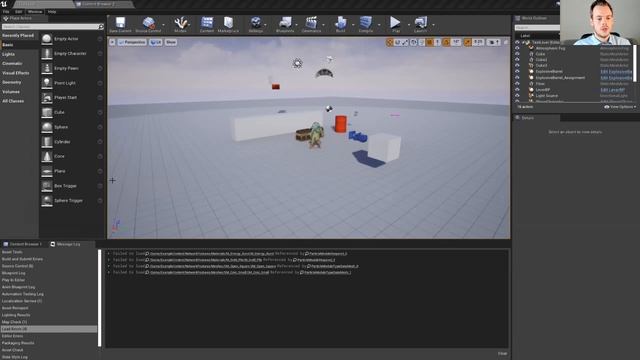Click Edit LevelBP link in outliner
Screen dimensions: 640x360
[612, 90]
